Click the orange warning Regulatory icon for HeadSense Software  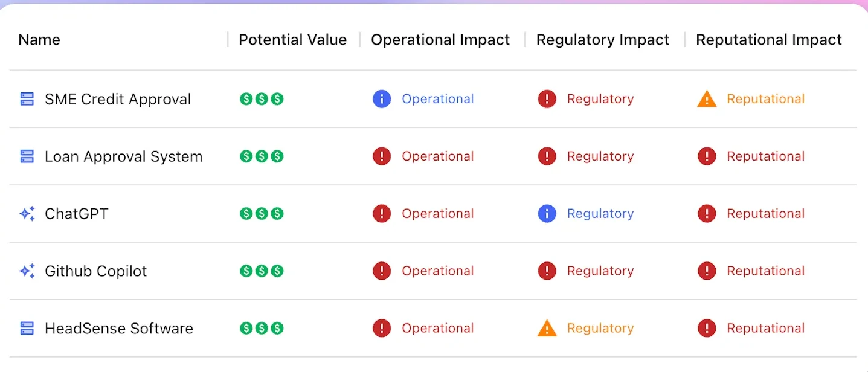547,329
